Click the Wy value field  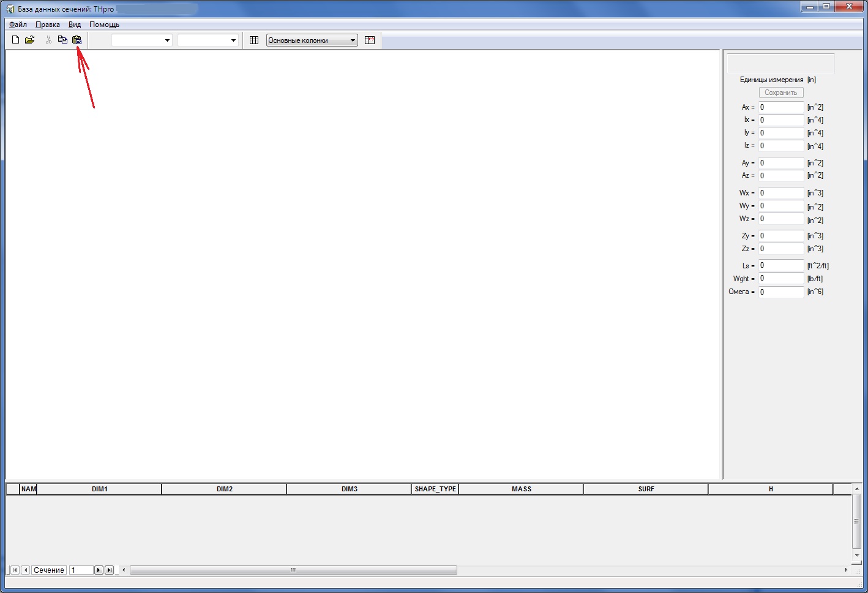(781, 206)
